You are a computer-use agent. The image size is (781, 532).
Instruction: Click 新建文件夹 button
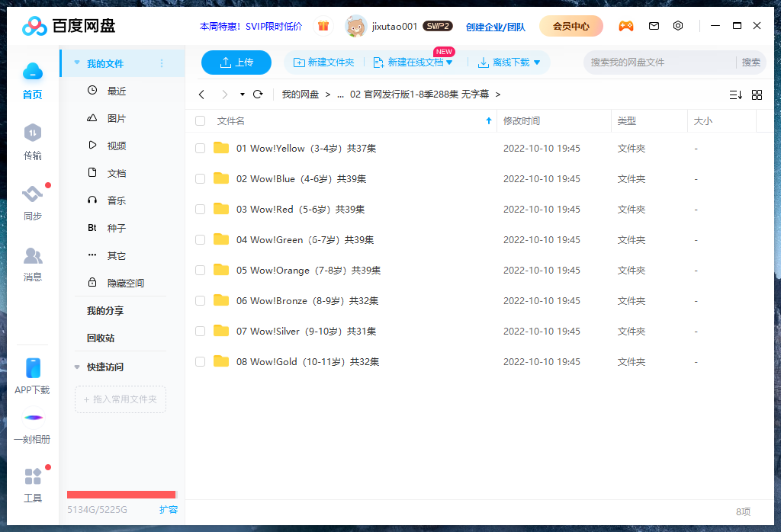323,62
